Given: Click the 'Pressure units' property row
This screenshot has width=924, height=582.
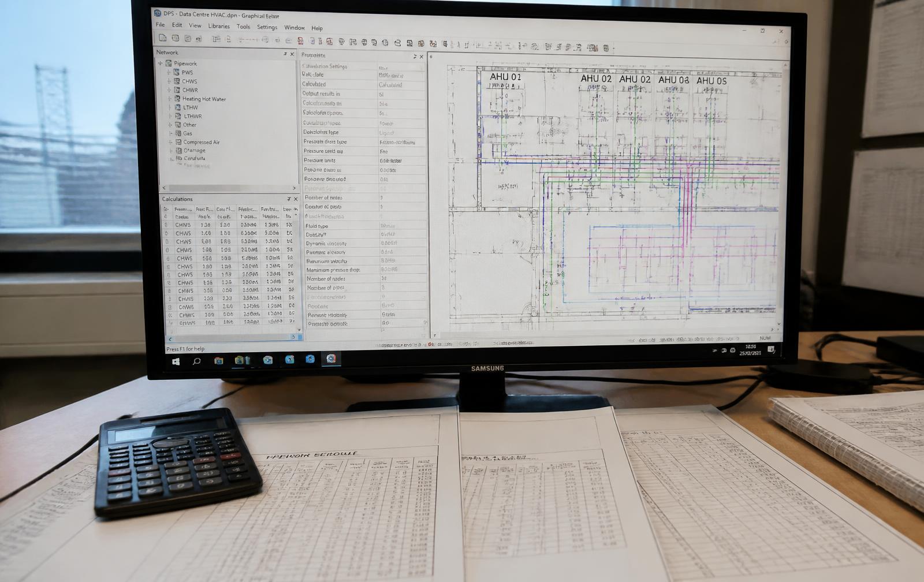Looking at the screenshot, I should pos(364,161).
